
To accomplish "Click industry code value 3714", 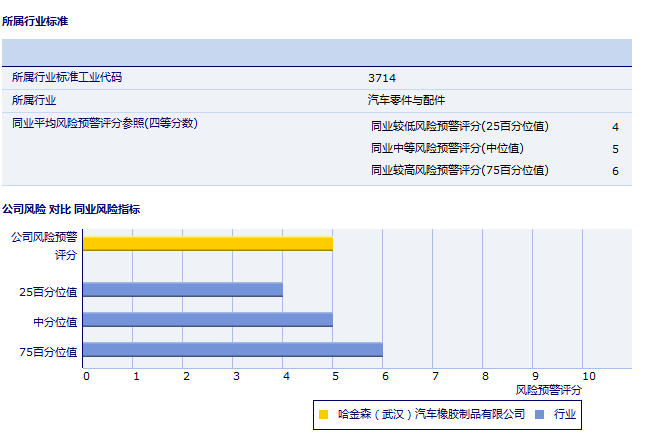I will tap(382, 77).
